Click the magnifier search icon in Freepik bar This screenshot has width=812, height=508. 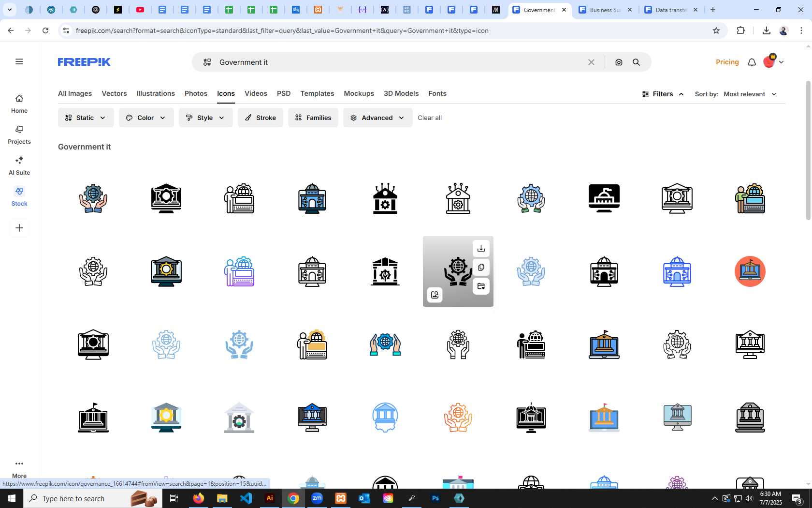(x=636, y=62)
